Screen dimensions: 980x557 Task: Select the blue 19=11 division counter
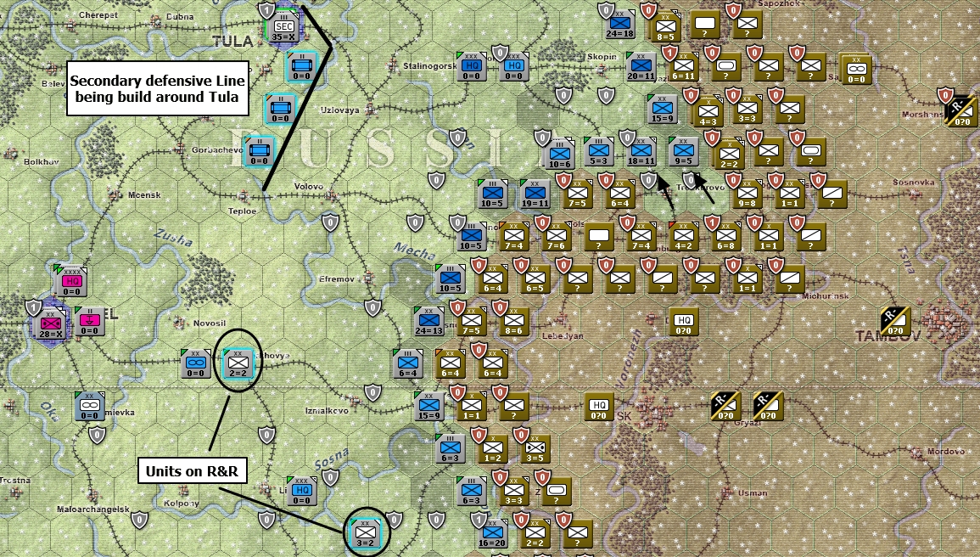point(535,194)
